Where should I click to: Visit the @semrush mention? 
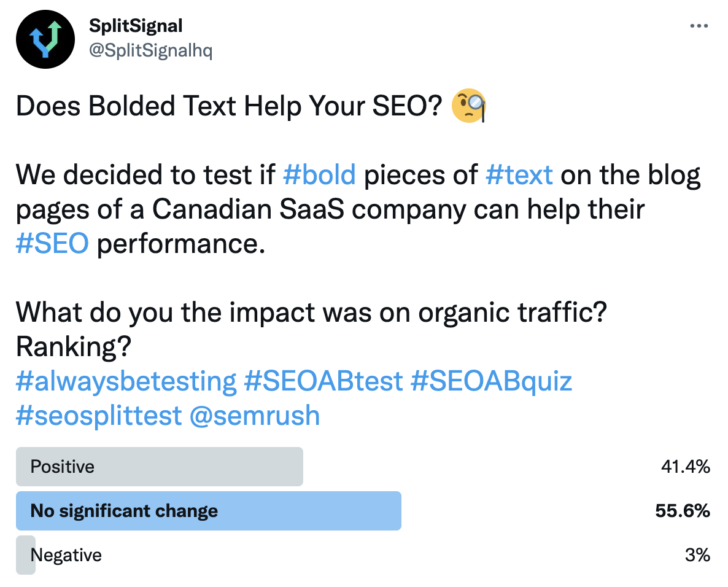pyautogui.click(x=254, y=416)
